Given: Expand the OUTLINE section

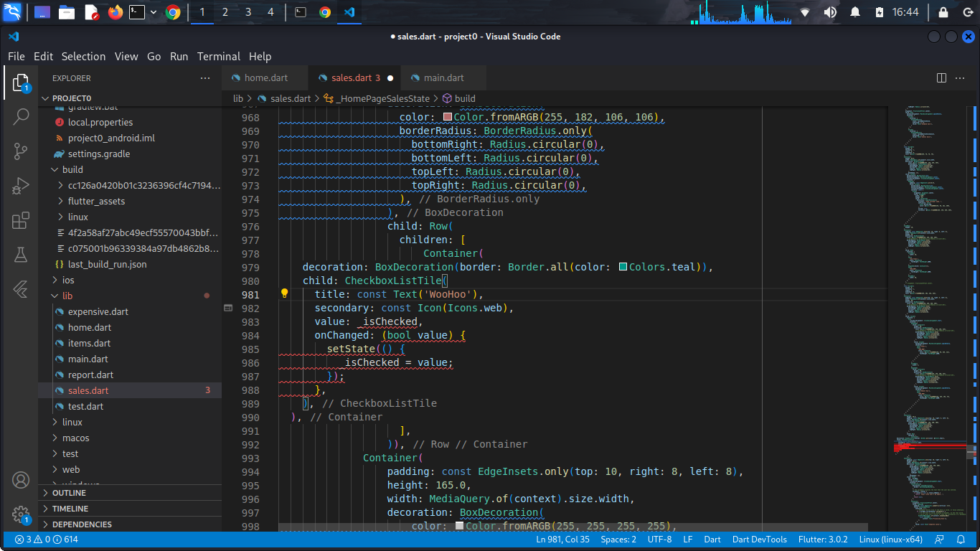Looking at the screenshot, I should [130, 493].
